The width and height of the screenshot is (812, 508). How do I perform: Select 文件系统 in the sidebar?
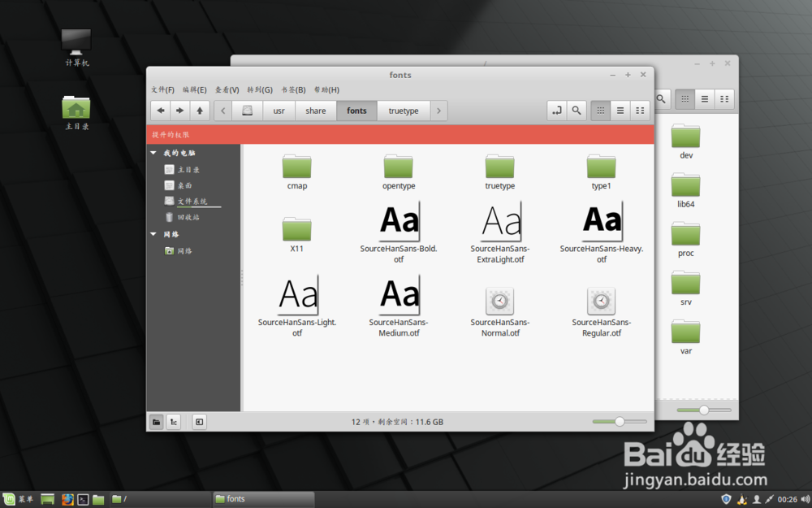[x=194, y=201]
